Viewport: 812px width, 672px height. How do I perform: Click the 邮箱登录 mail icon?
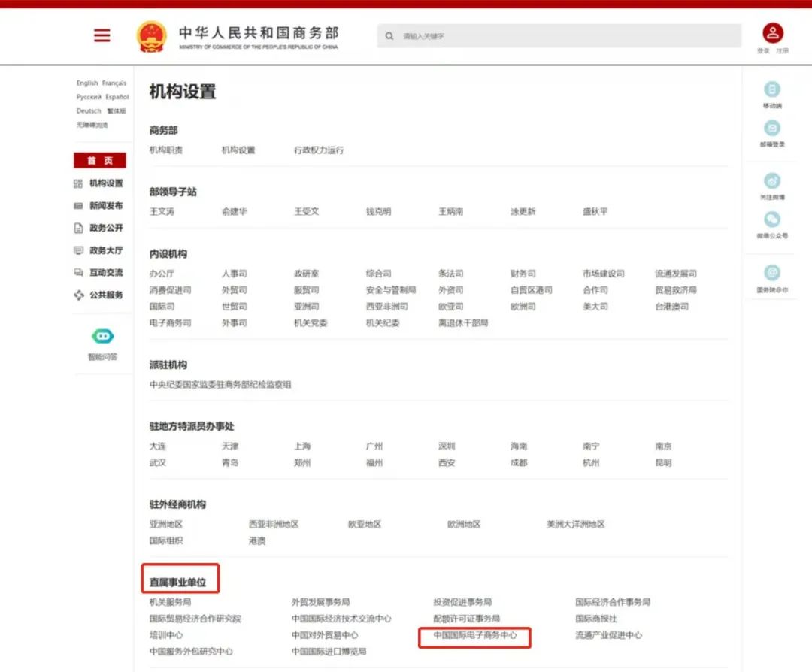(771, 129)
